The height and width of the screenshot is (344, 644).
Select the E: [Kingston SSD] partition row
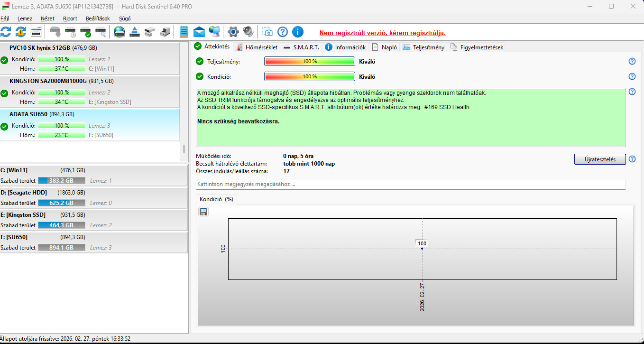pos(93,220)
